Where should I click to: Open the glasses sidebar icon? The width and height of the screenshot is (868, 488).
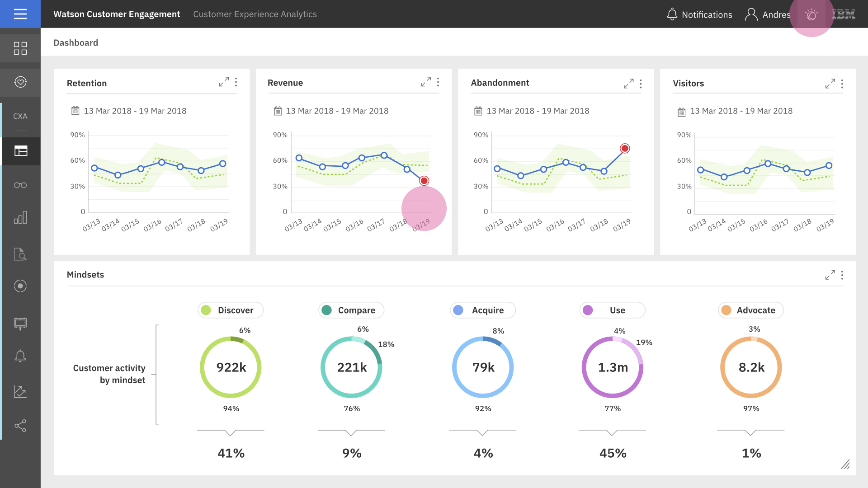[x=20, y=185]
